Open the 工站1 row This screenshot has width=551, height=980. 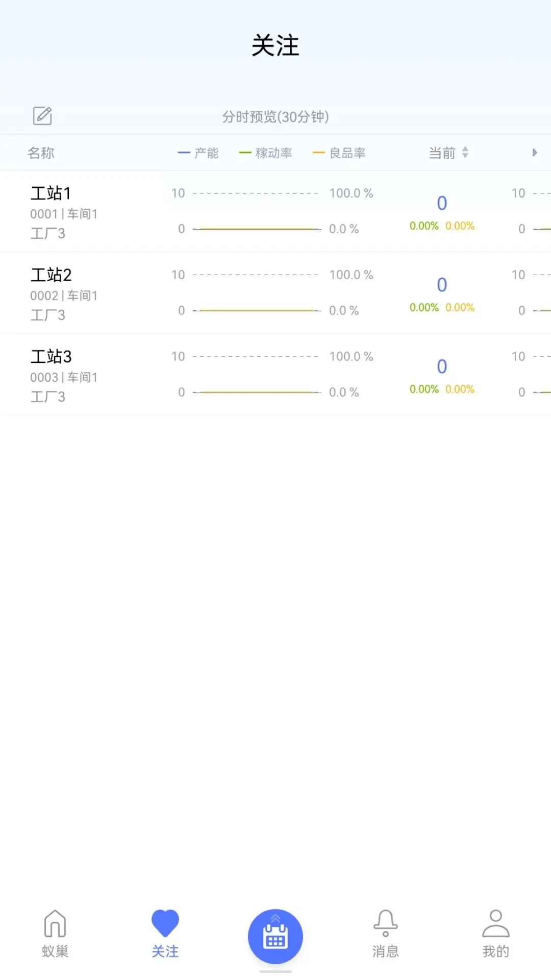(64, 211)
